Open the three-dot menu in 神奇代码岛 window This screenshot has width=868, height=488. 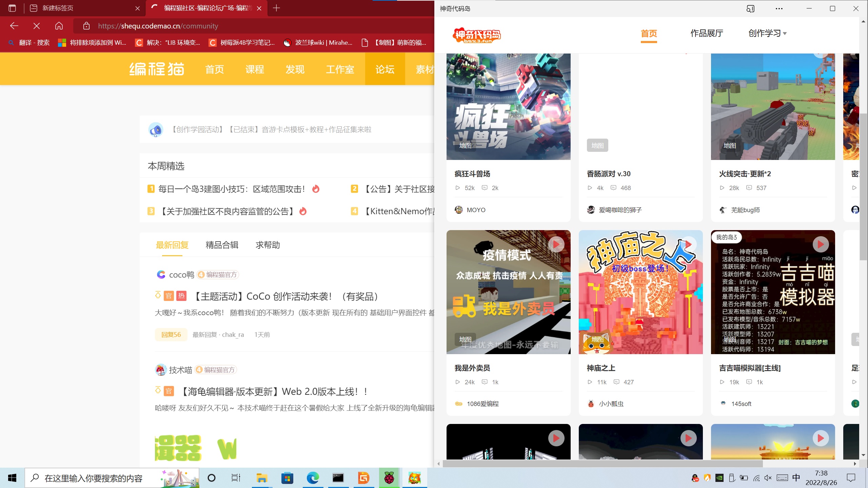(x=779, y=8)
